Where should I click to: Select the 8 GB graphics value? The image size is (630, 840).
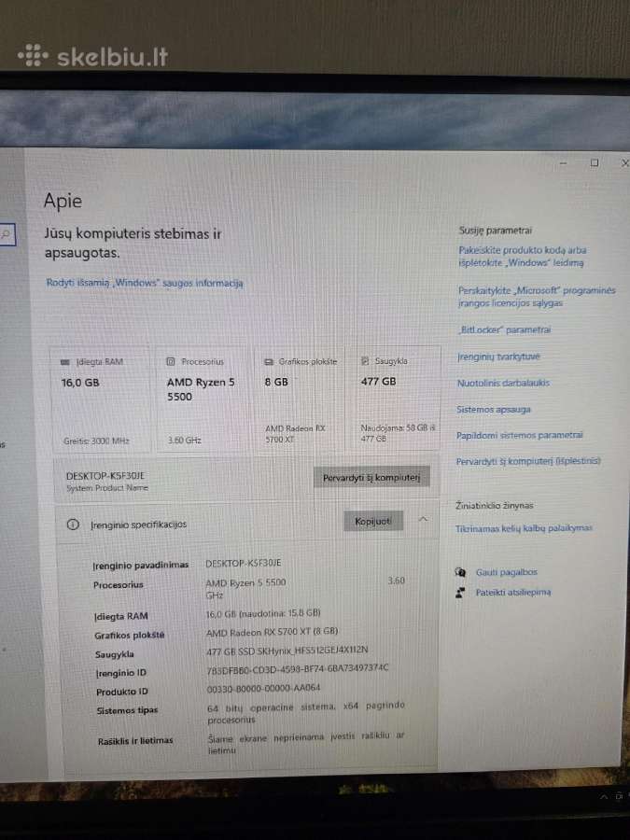coord(276,382)
